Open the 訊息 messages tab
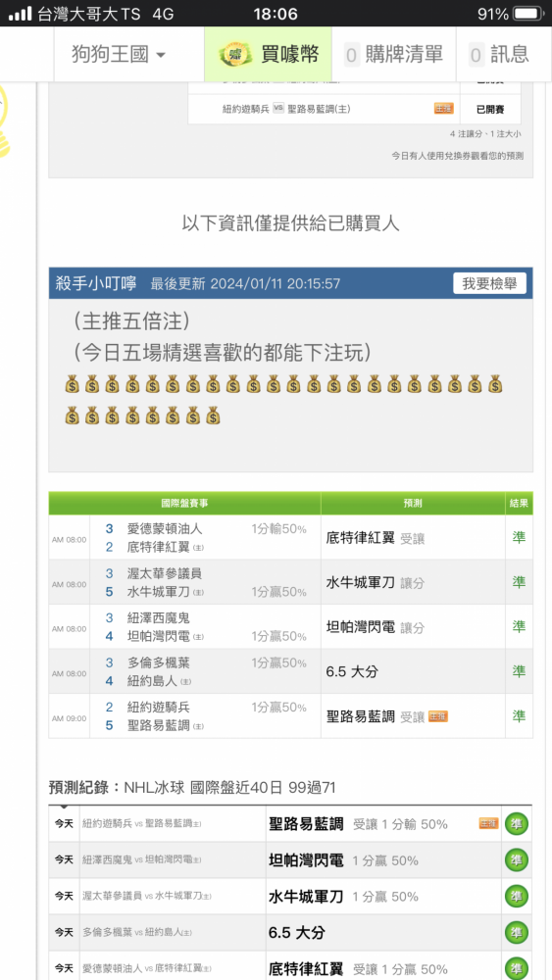 pos(500,54)
